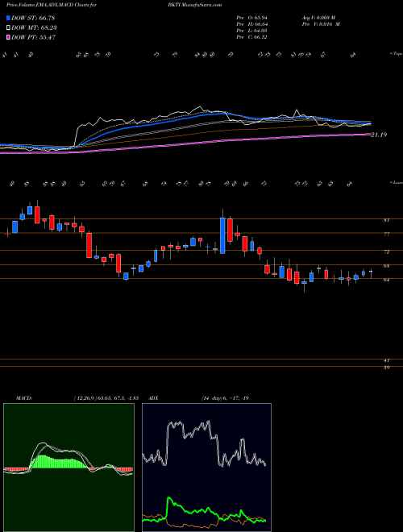Click the 72 price axis label
Screen dimensions: 403x532
coord(386,252)
